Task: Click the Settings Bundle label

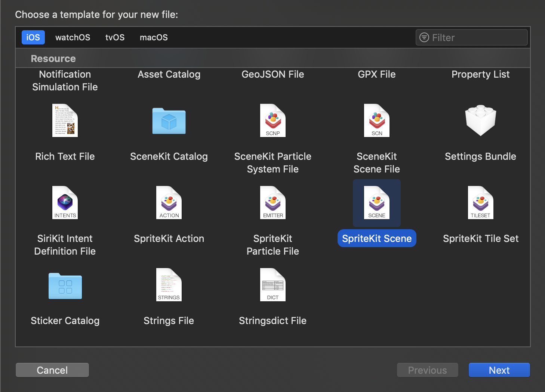Action: point(481,156)
